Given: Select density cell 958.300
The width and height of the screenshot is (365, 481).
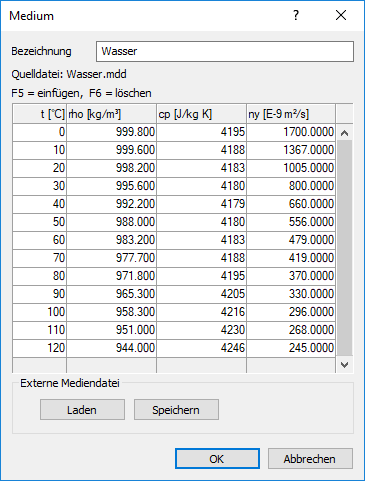Looking at the screenshot, I should point(112,312).
